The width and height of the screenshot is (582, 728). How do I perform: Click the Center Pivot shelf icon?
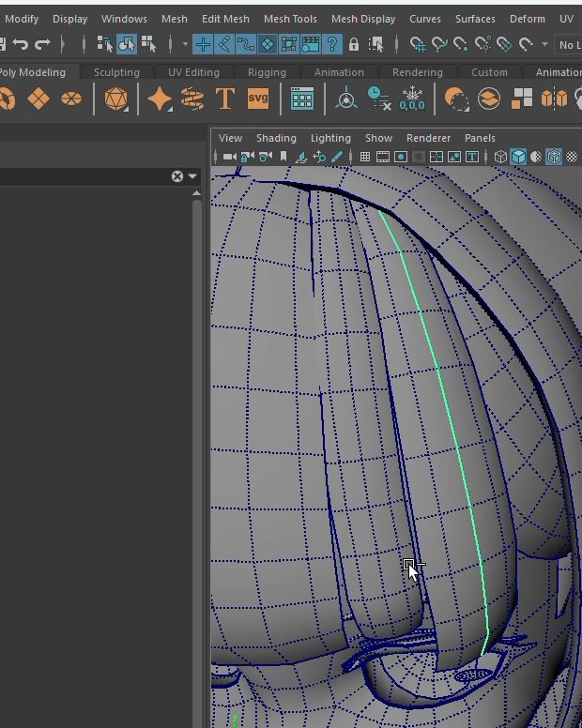346,99
